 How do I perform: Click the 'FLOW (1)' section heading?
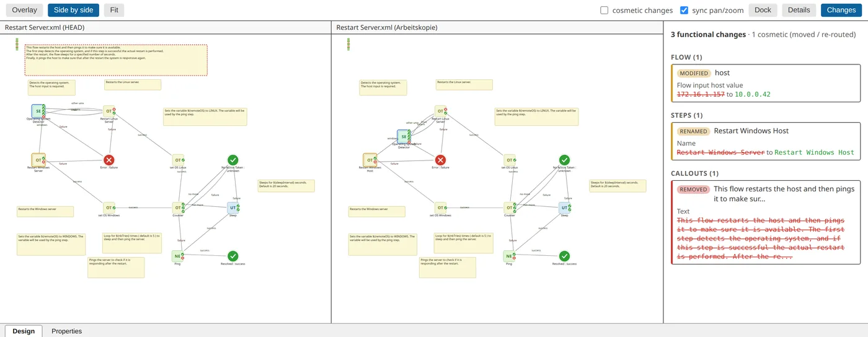pyautogui.click(x=686, y=57)
